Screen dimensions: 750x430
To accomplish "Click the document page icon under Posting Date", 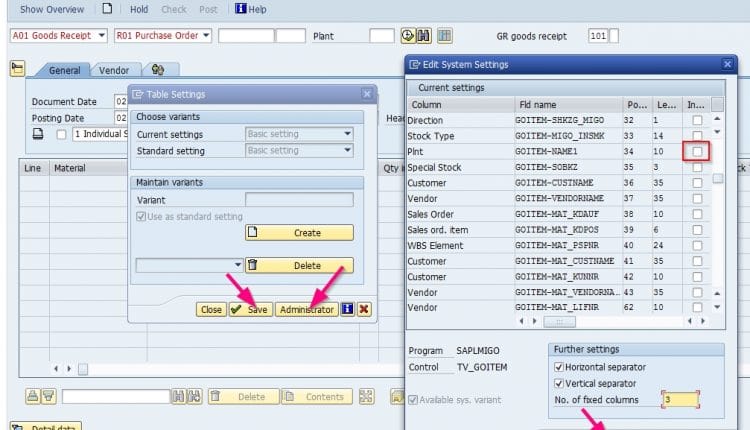I will coord(38,134).
